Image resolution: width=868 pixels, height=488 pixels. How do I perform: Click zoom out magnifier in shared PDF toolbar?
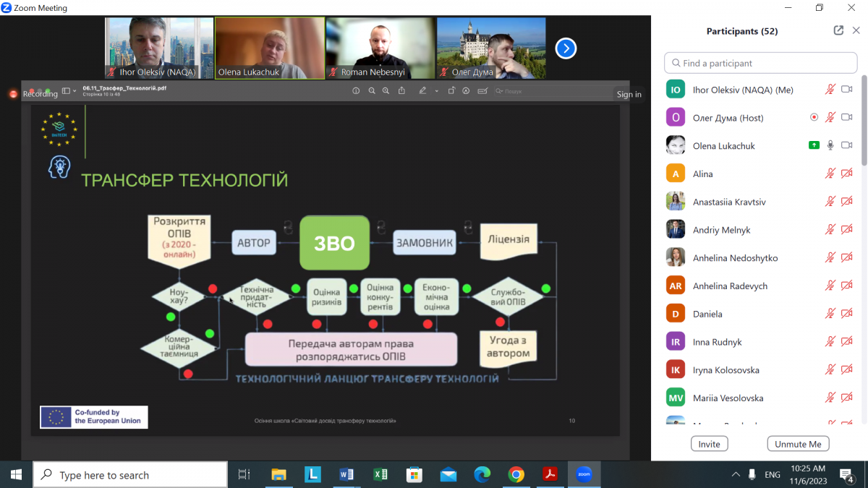(372, 91)
